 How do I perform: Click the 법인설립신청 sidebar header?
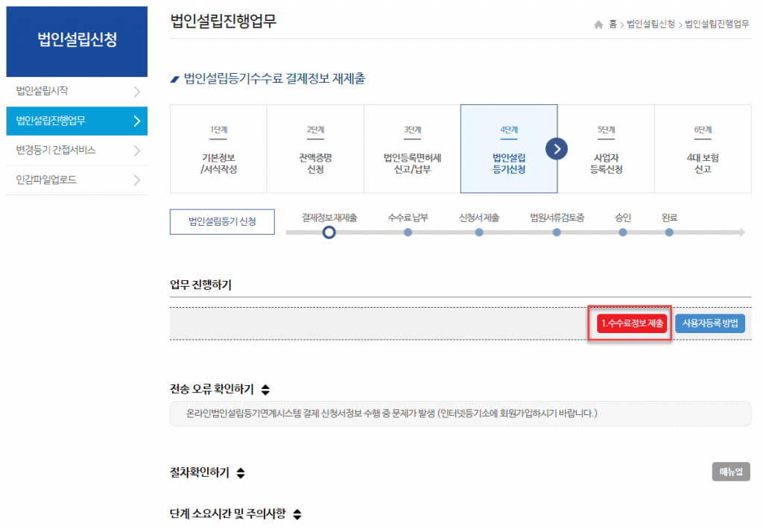tap(77, 41)
